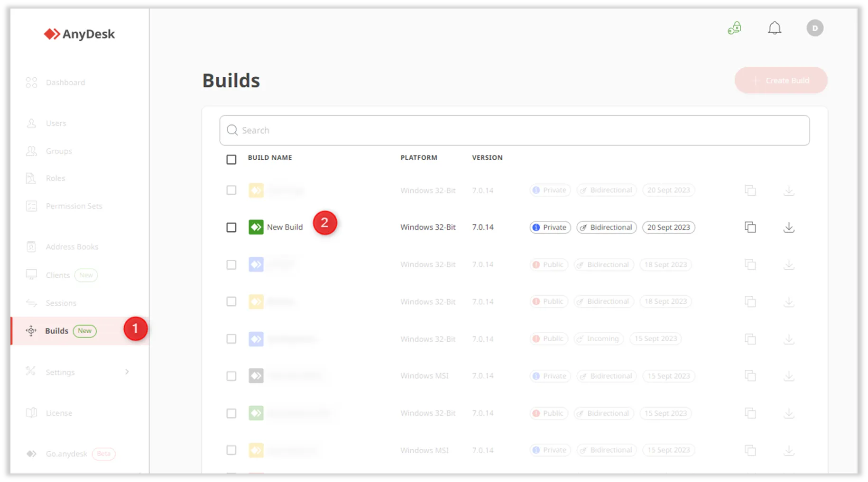The image size is (868, 482).
Task: Open the Address Books section
Action: 72,247
